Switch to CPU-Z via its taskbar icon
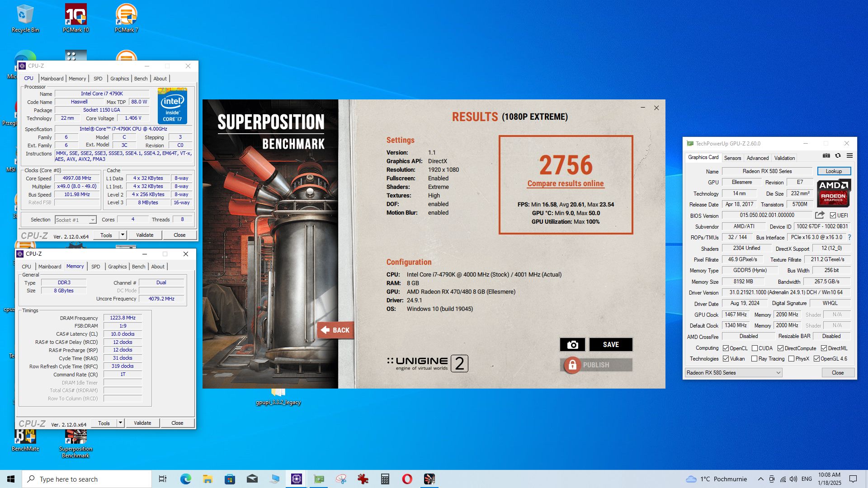868x488 pixels. (297, 479)
